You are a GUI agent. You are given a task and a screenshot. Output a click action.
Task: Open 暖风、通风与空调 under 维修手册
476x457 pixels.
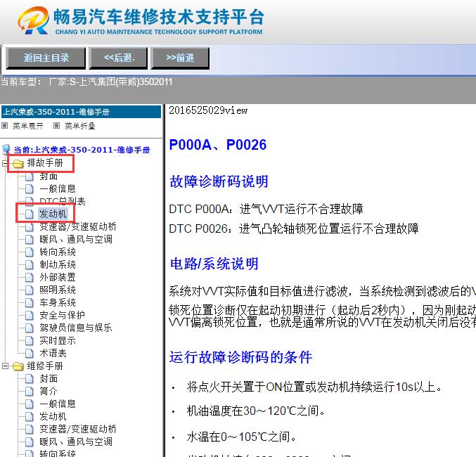point(76,442)
